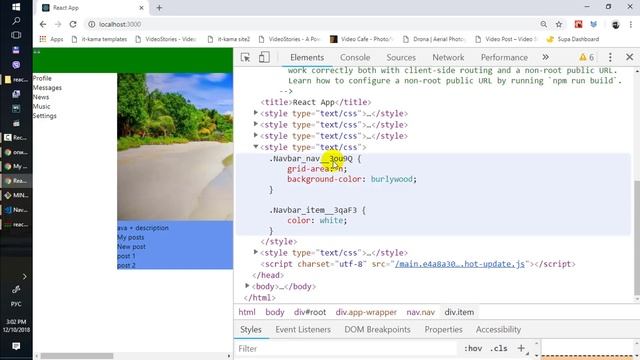Toggle the .cls element classes button
The height and width of the screenshot is (360, 640).
pos(499,349)
